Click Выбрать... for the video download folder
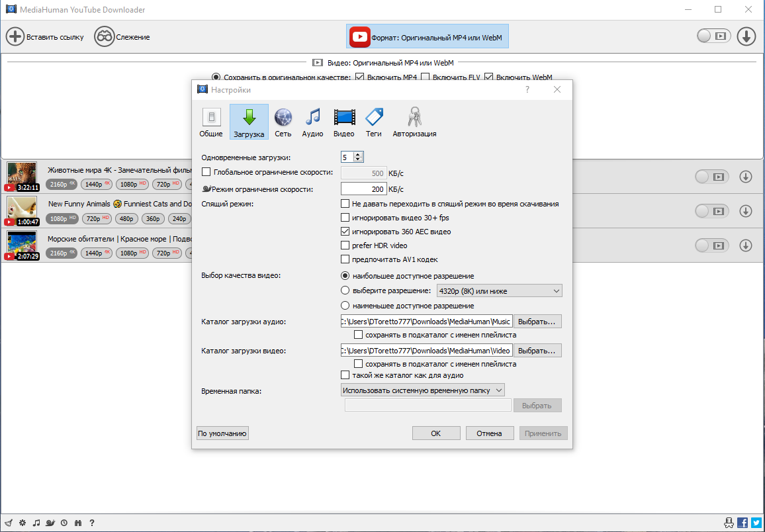This screenshot has height=532, width=765. pyautogui.click(x=537, y=351)
